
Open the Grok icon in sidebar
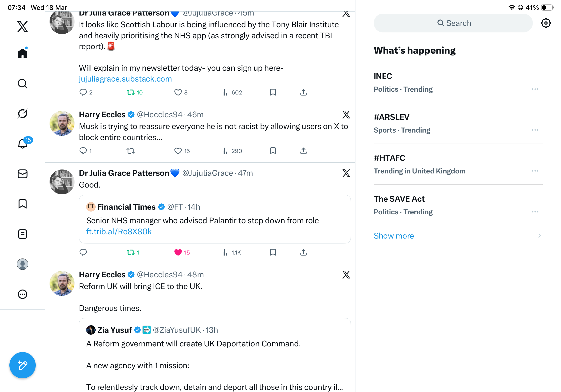[23, 114]
